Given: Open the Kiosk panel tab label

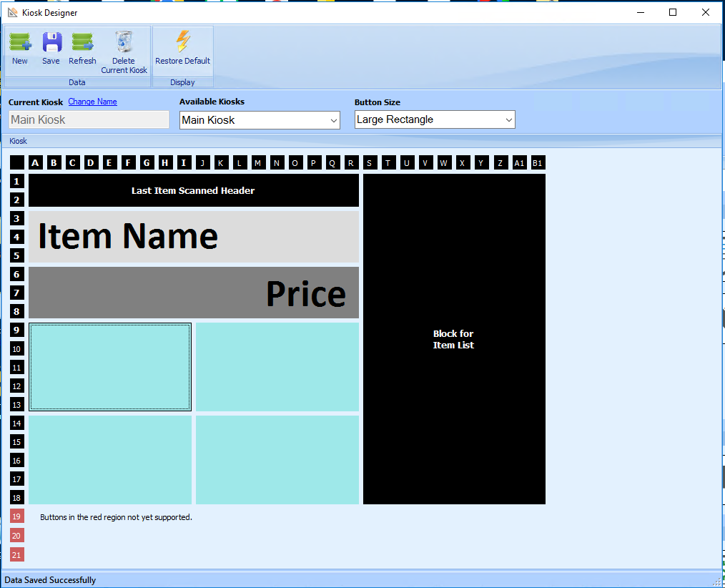Looking at the screenshot, I should click(x=19, y=141).
